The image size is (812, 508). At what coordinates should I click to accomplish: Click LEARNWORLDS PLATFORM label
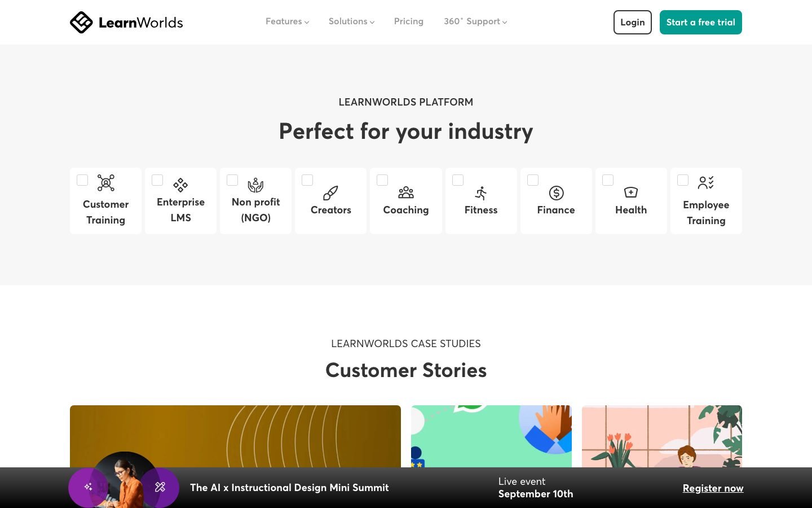pos(406,102)
